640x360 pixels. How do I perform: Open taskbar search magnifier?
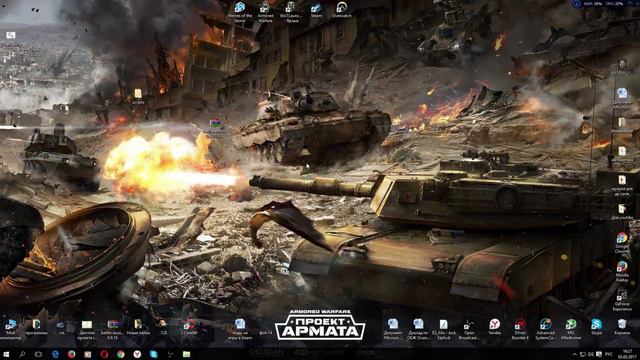coord(22,354)
